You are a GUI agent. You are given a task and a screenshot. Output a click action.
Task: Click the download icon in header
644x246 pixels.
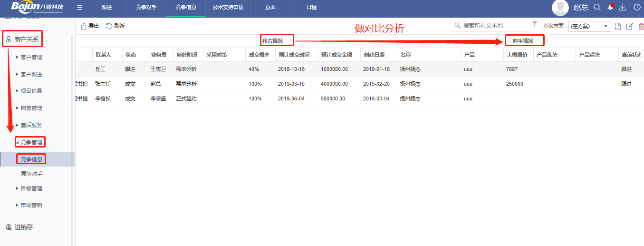click(623, 8)
